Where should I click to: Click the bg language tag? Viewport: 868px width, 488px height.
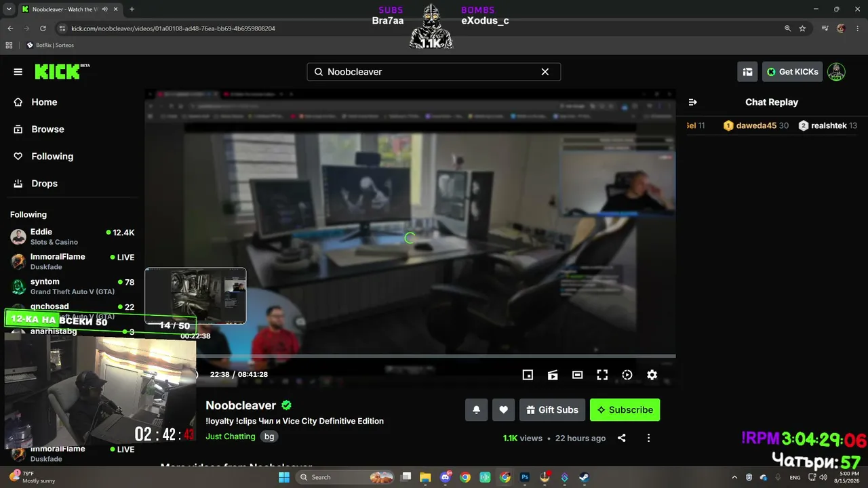269,436
